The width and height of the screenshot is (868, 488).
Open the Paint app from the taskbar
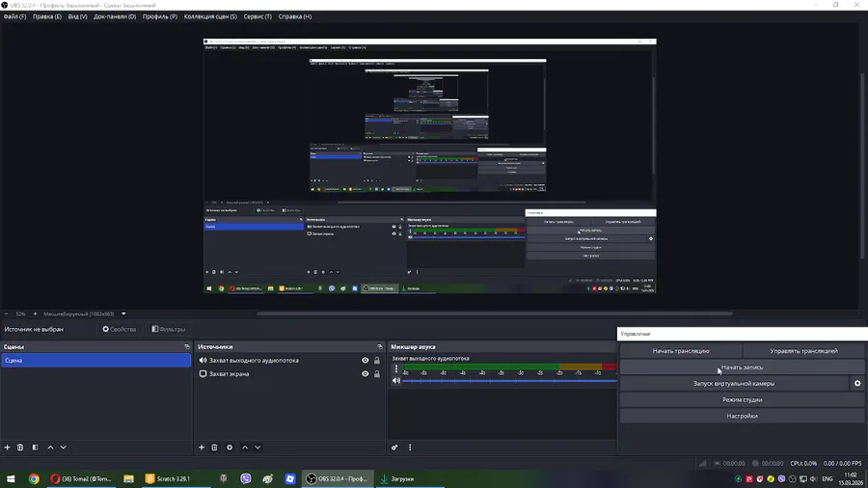268,478
